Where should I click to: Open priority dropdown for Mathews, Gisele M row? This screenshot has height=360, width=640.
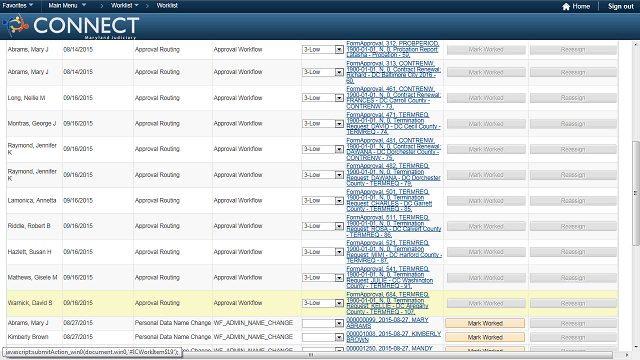[323, 278]
